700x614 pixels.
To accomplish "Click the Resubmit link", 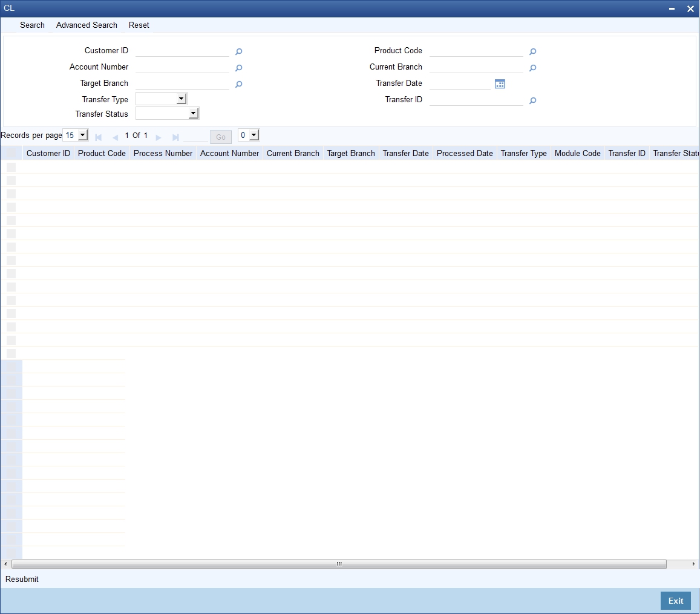I will [x=22, y=579].
